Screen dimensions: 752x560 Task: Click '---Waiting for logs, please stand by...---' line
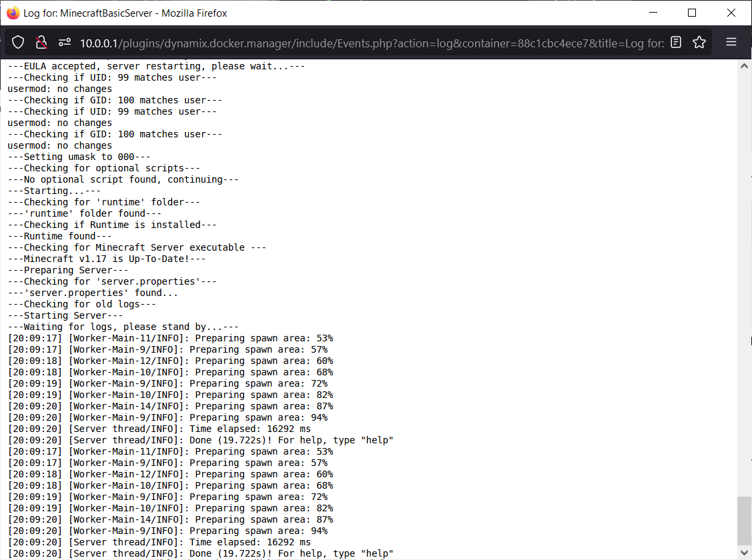click(x=123, y=327)
